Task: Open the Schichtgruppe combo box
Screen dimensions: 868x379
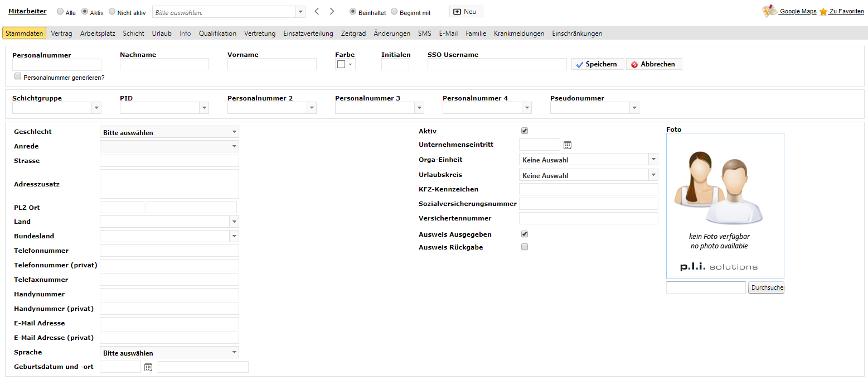Action: [x=57, y=108]
